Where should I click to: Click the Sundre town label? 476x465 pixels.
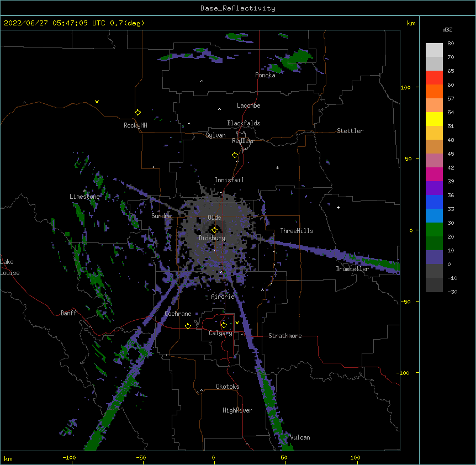[161, 216]
